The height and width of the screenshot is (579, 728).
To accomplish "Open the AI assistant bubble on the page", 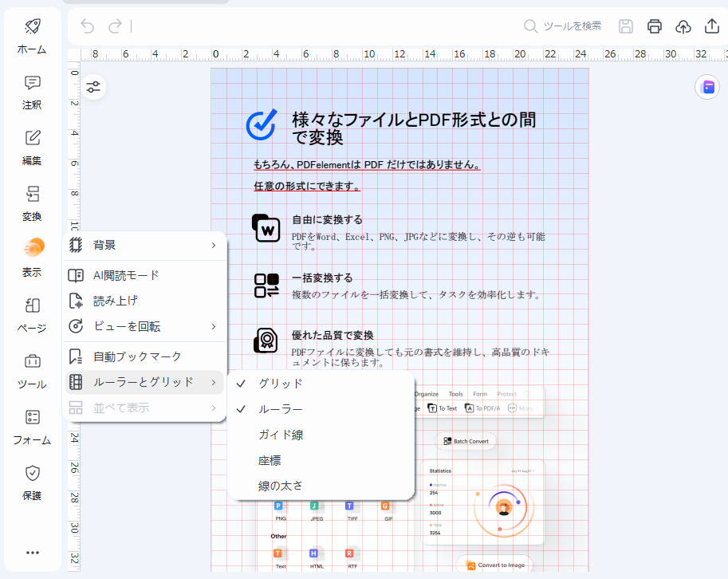I will click(x=706, y=86).
